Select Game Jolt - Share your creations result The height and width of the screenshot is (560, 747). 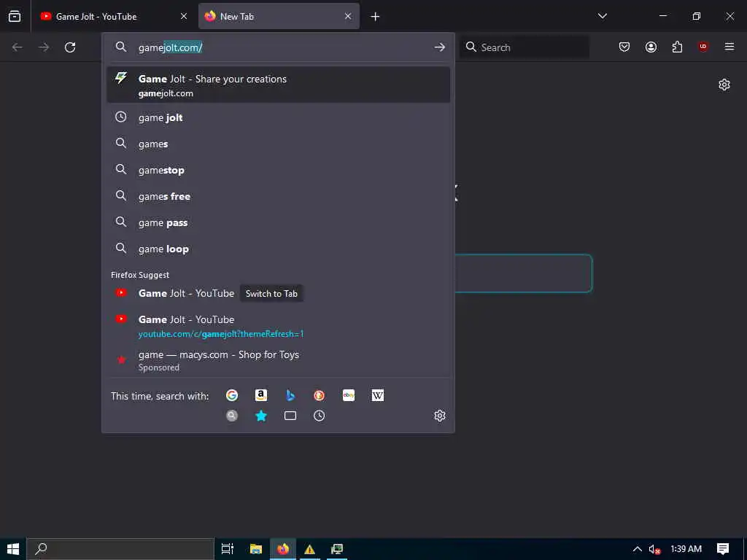coord(278,85)
